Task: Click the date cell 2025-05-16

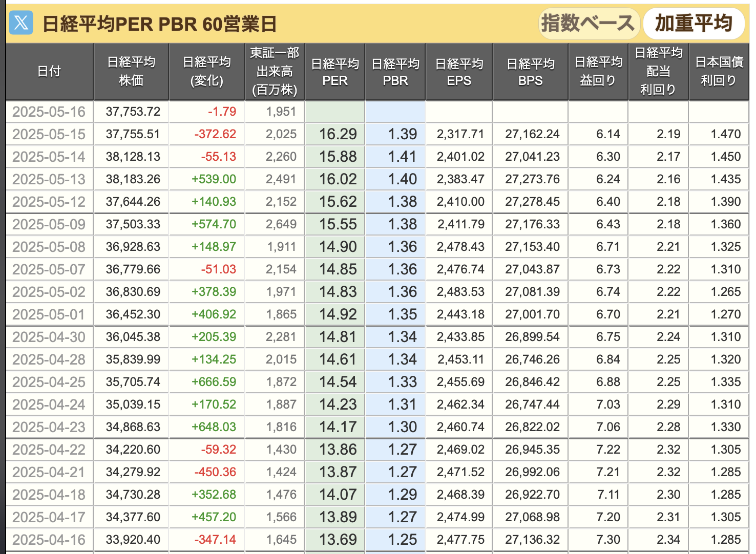Action: click(49, 112)
